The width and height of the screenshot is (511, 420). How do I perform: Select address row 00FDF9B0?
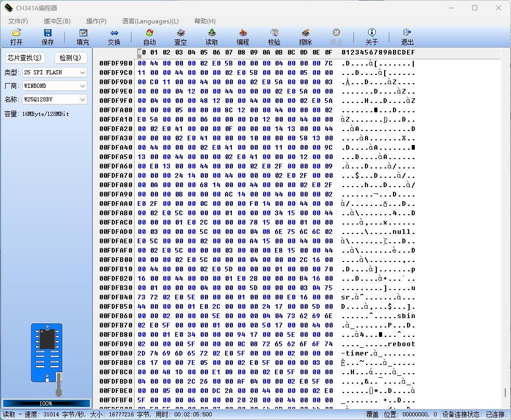[x=116, y=63]
